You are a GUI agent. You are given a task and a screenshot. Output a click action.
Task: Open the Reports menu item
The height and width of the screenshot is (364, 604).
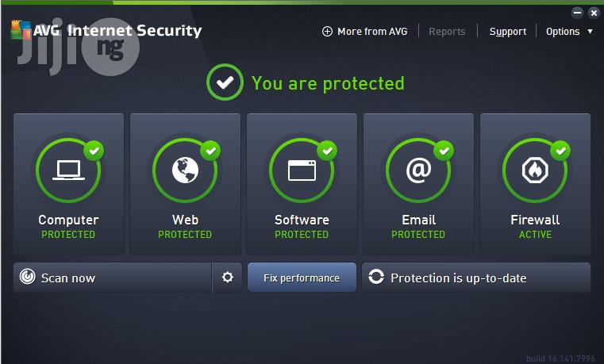click(x=447, y=32)
